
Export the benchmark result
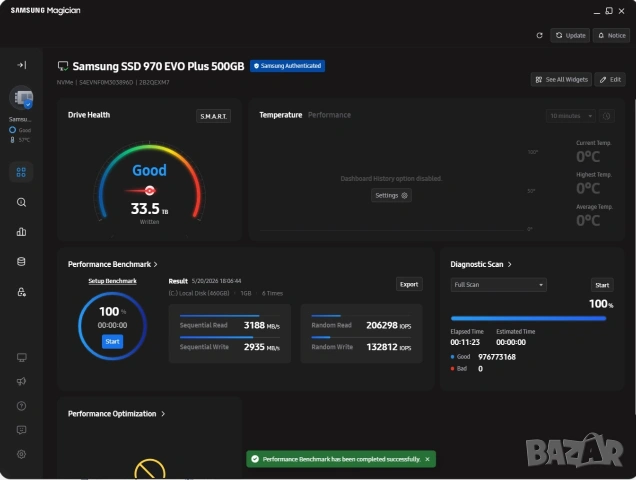(409, 284)
